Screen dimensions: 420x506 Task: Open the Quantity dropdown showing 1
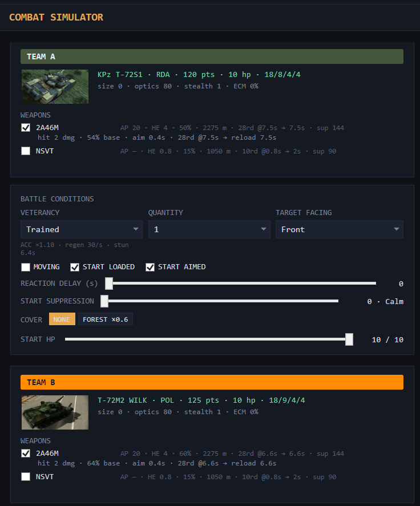[x=209, y=229]
